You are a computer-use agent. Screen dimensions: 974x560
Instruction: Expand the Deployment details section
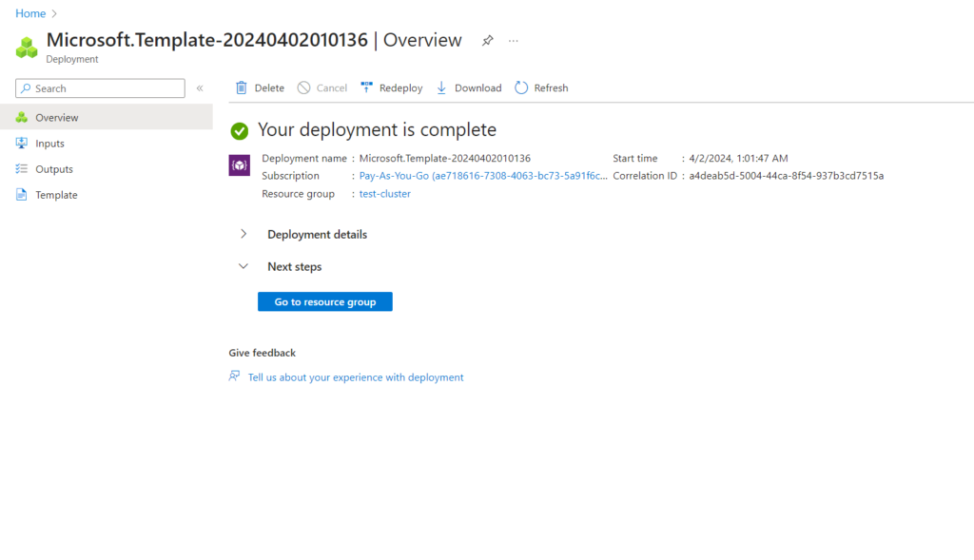(x=243, y=234)
